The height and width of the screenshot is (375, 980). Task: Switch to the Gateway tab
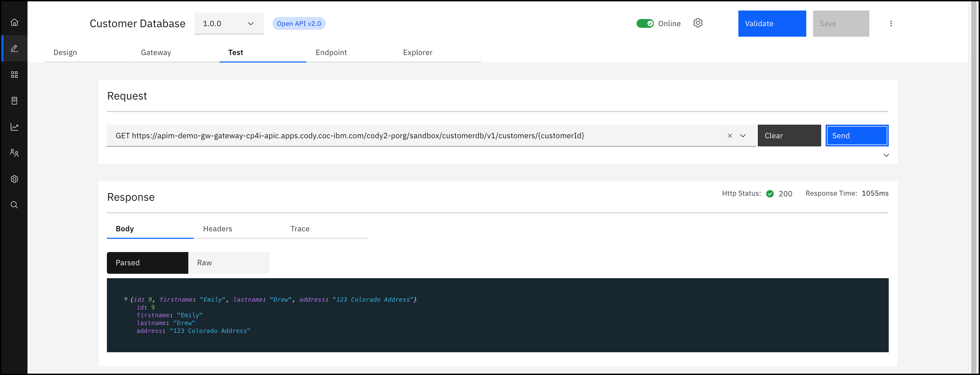[156, 53]
